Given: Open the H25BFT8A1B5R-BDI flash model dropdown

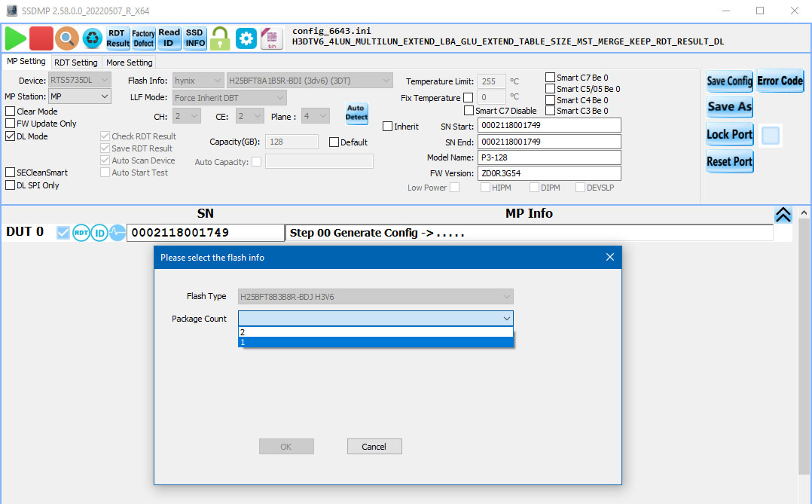Looking at the screenshot, I should pyautogui.click(x=309, y=81).
